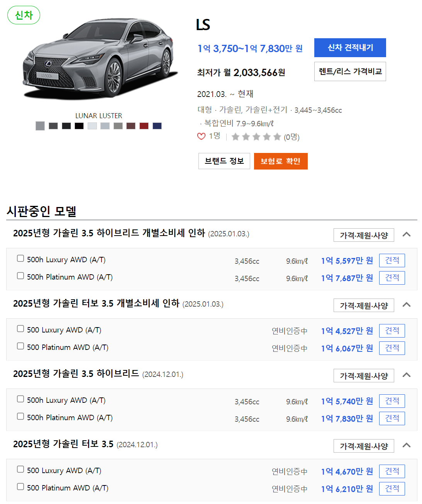This screenshot has width=422, height=504.
Task: Click the first rating star
Action: [236, 137]
